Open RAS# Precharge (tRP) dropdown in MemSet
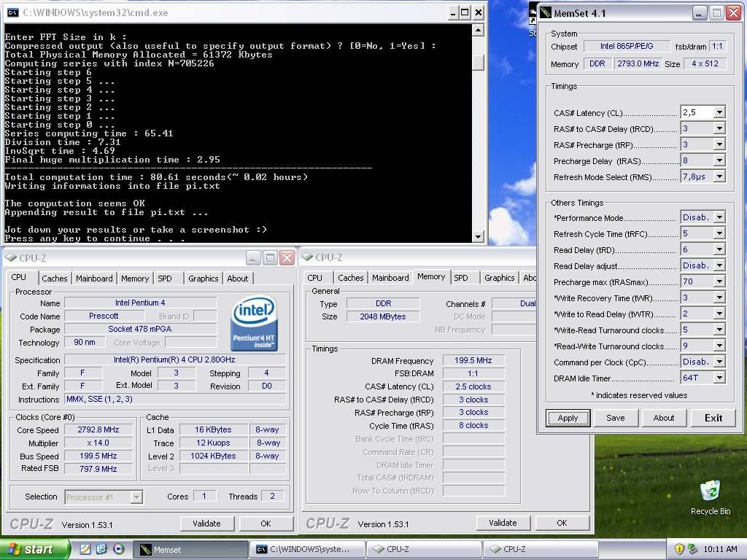Screen dimensions: 747x560 click(719, 144)
